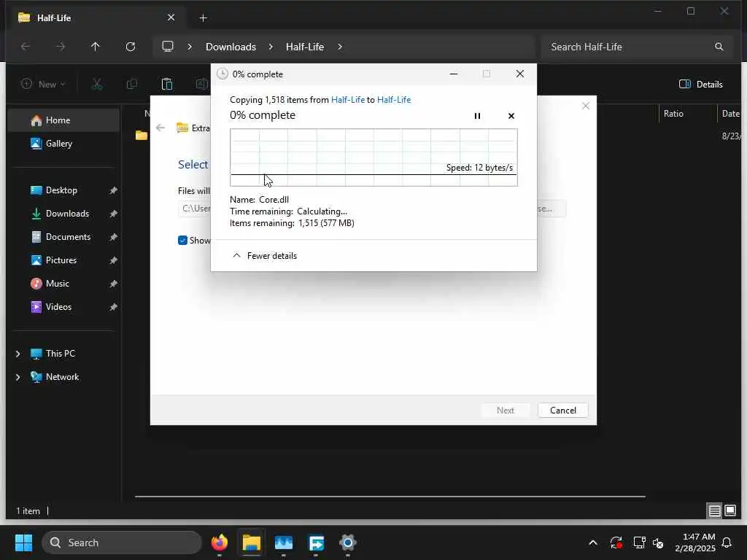Navigate up one folder level
This screenshot has width=747, height=560.
[x=96, y=47]
